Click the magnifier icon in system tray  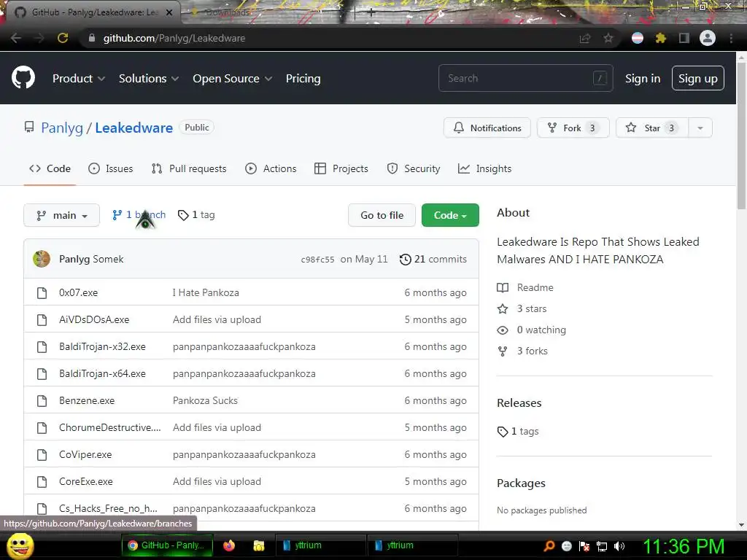coord(549,546)
